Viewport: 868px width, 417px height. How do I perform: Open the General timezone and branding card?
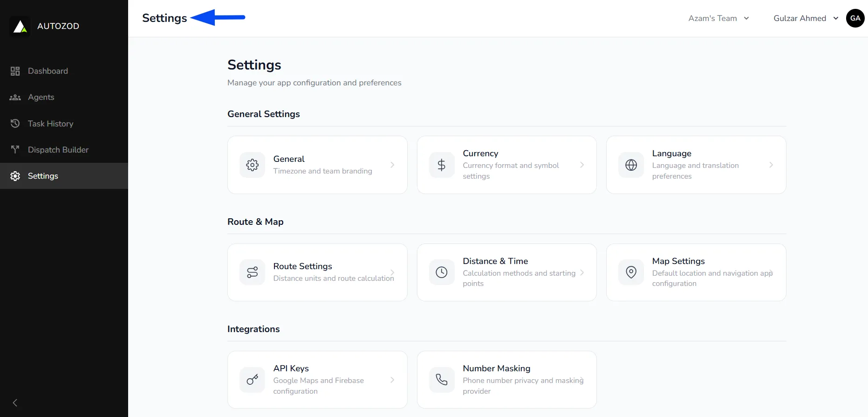coord(317,165)
